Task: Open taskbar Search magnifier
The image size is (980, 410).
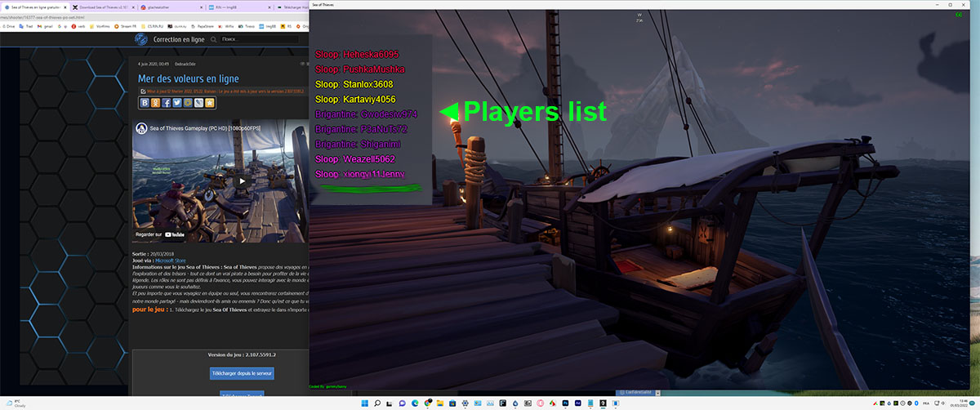Action: pyautogui.click(x=377, y=403)
